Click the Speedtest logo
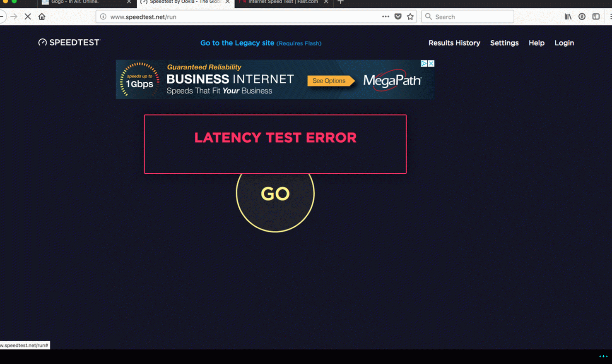 coord(69,42)
